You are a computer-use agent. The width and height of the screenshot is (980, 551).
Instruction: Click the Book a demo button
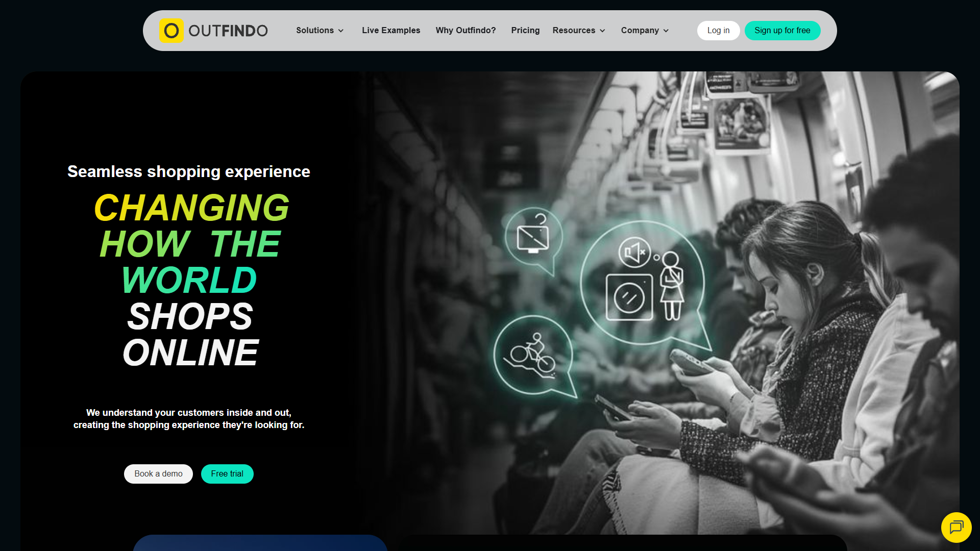point(158,474)
